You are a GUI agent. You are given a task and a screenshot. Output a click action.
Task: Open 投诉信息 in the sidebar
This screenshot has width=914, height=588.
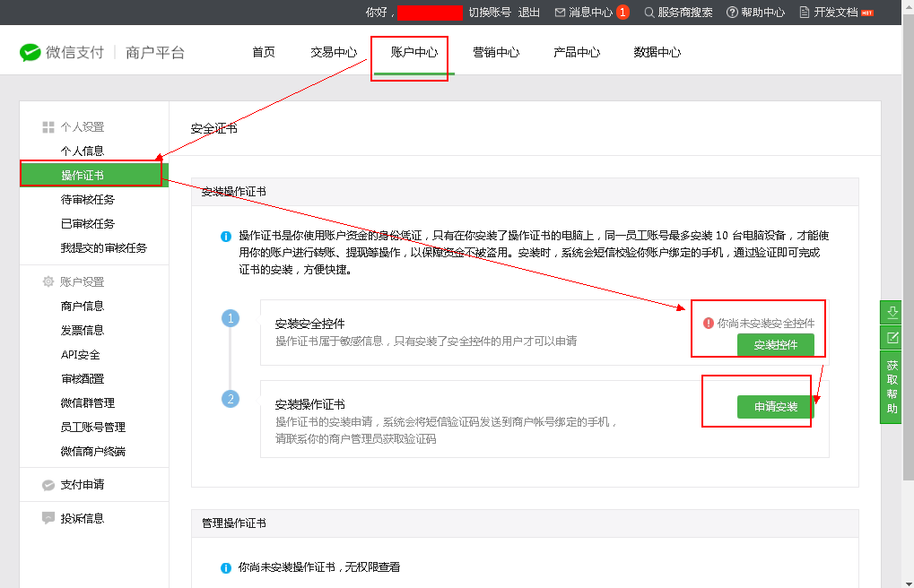(x=83, y=518)
